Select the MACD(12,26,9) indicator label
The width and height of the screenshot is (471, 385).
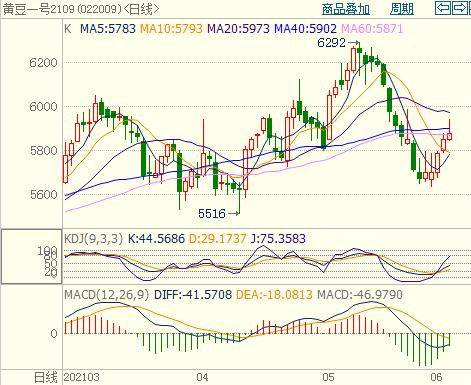[106, 295]
